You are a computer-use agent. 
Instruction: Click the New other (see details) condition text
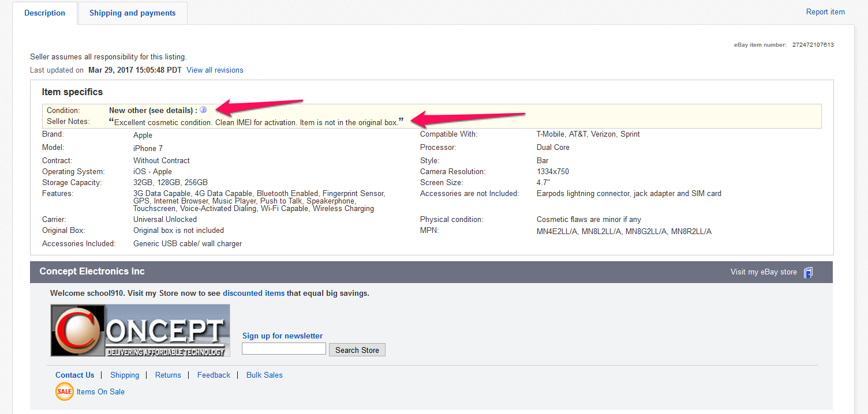point(153,110)
